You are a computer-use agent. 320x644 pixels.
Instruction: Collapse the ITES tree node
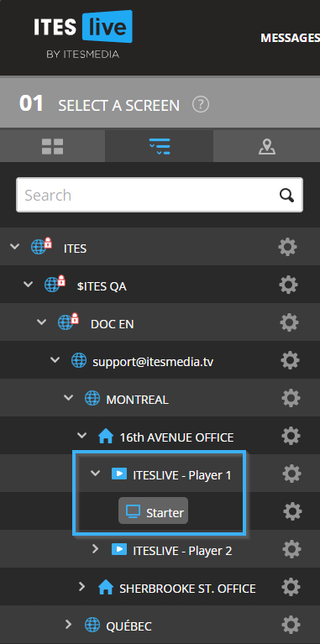(15, 247)
